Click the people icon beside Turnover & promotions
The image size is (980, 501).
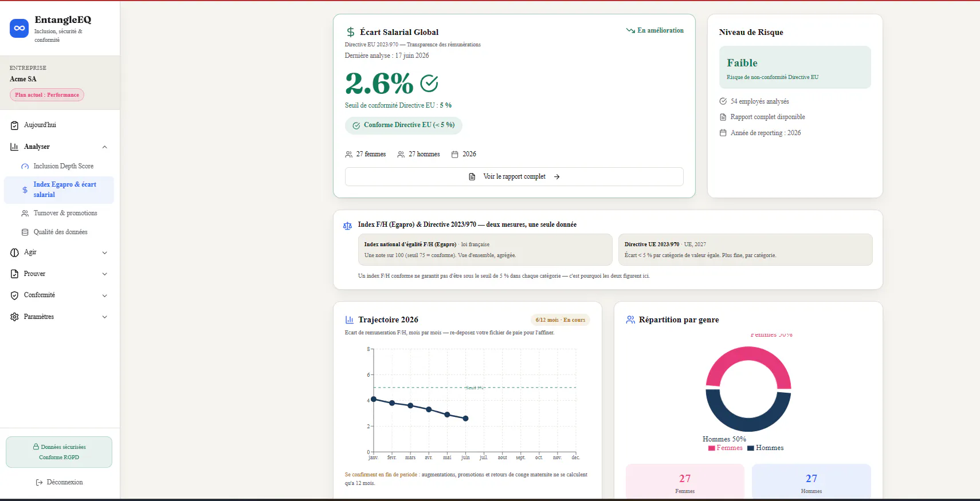point(25,214)
